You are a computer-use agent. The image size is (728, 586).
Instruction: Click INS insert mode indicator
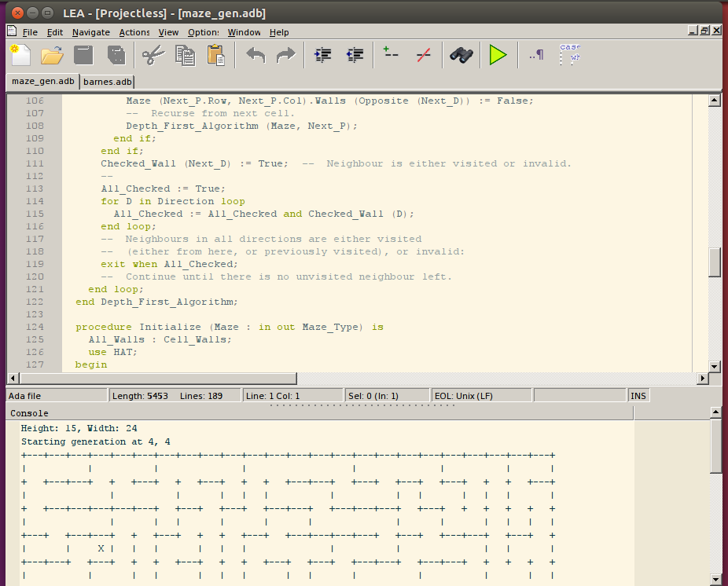tap(638, 396)
